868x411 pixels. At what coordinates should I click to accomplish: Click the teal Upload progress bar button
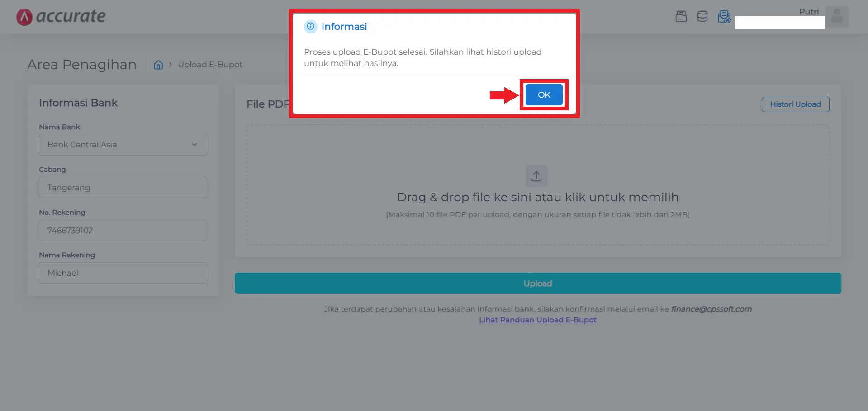pyautogui.click(x=537, y=283)
